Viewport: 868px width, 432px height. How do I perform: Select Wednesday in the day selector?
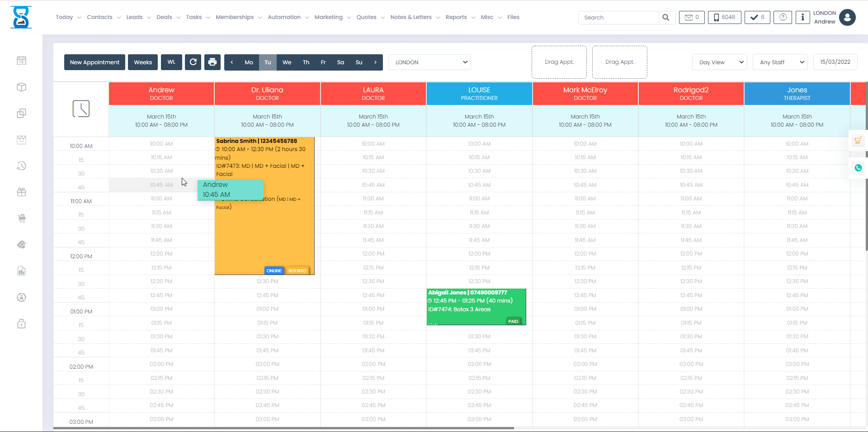pyautogui.click(x=287, y=62)
